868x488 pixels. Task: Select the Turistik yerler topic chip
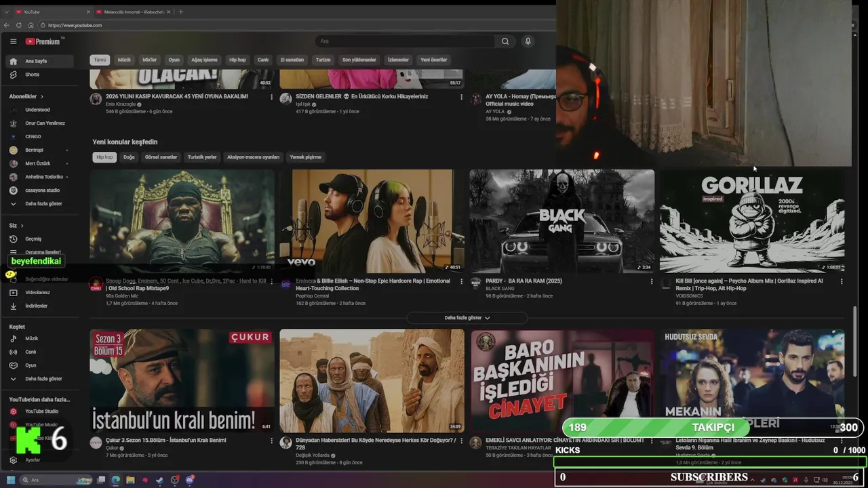(x=202, y=157)
